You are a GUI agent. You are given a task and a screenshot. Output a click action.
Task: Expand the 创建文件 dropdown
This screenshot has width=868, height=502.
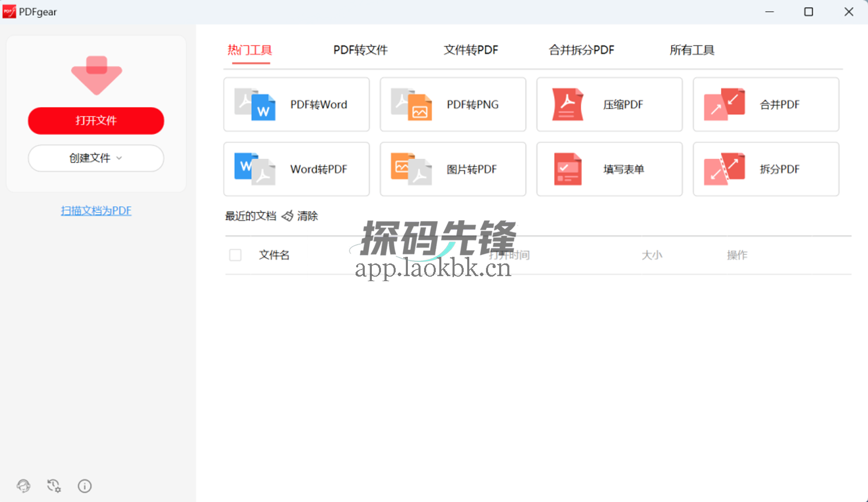tap(95, 158)
